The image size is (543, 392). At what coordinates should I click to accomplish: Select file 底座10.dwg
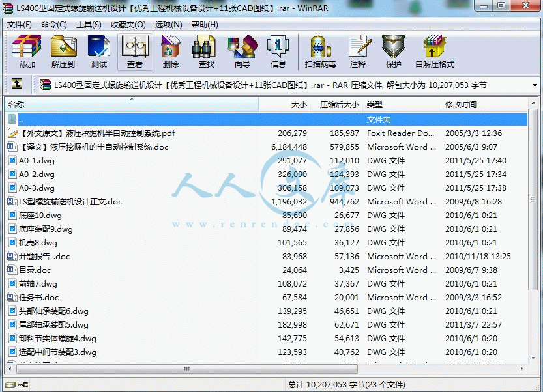[x=40, y=215]
